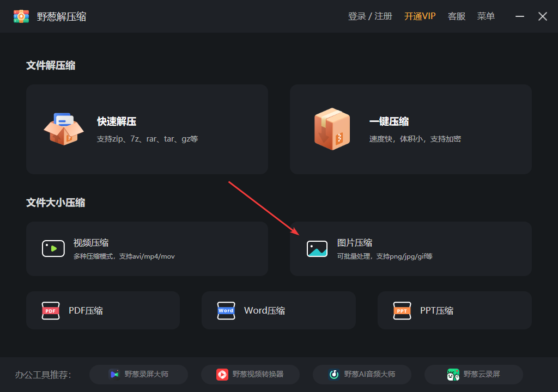Open the 菜单 menu

(x=486, y=16)
